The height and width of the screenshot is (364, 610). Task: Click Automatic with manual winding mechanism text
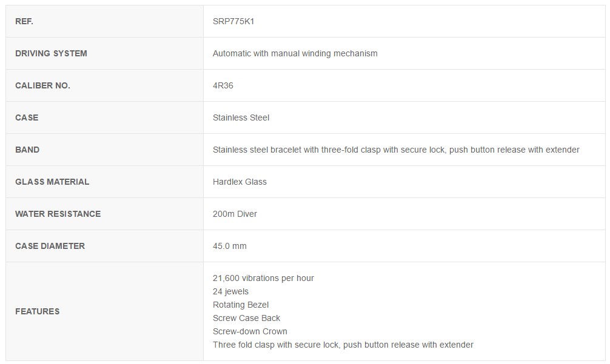pos(295,54)
